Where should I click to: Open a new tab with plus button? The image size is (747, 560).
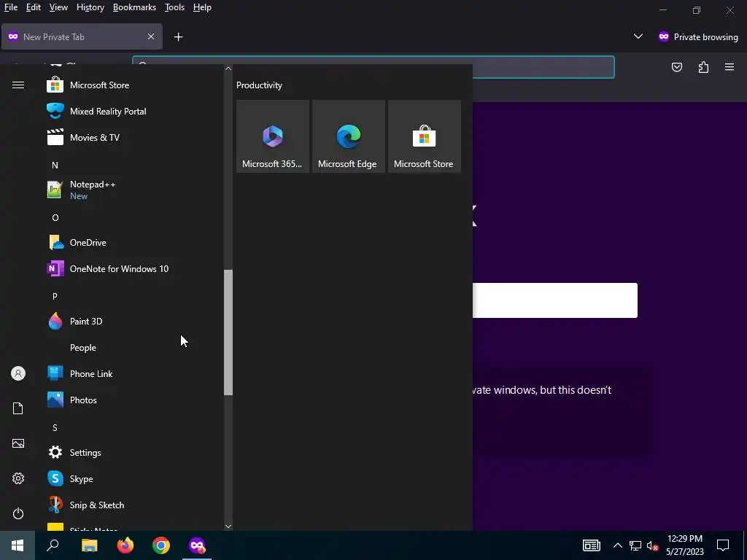(178, 37)
